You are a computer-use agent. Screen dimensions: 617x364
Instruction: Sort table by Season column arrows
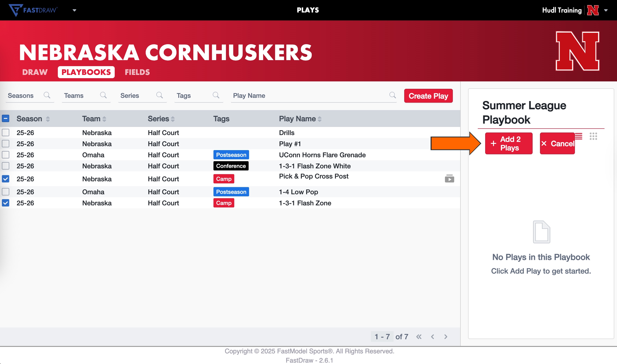coord(48,119)
